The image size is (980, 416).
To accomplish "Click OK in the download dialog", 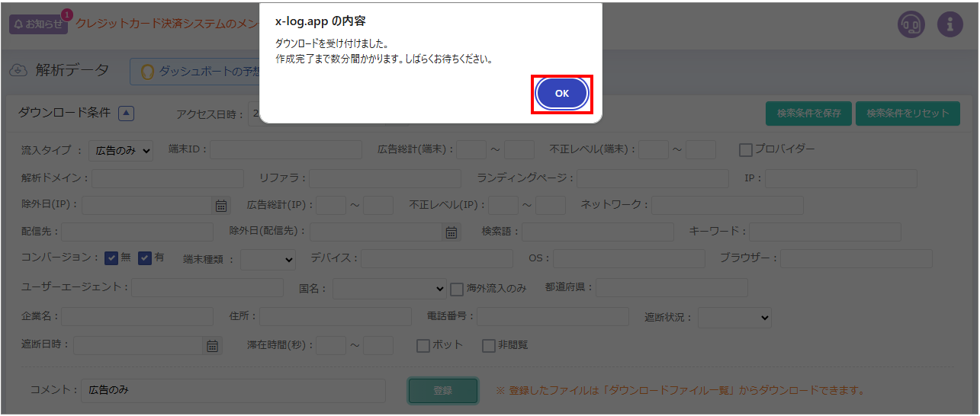I will (x=561, y=94).
